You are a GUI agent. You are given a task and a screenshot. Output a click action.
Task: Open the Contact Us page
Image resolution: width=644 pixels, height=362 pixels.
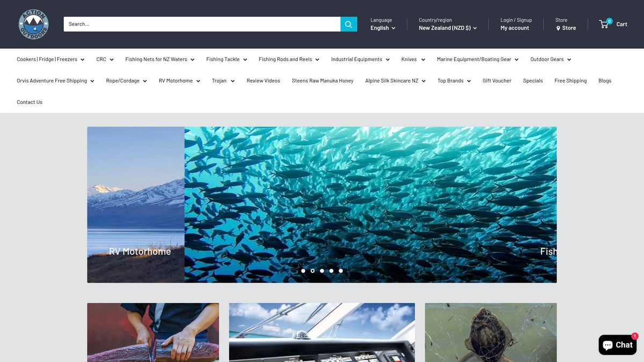[x=30, y=101]
